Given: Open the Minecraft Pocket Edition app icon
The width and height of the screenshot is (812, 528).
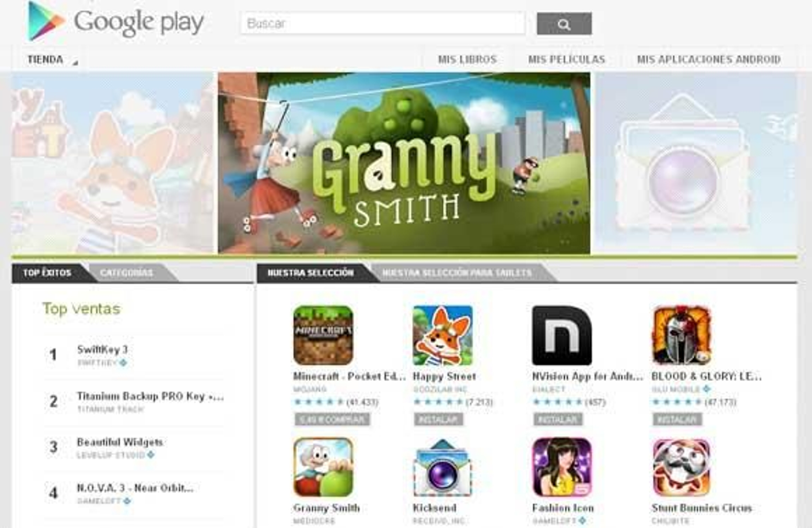Looking at the screenshot, I should pos(323,335).
